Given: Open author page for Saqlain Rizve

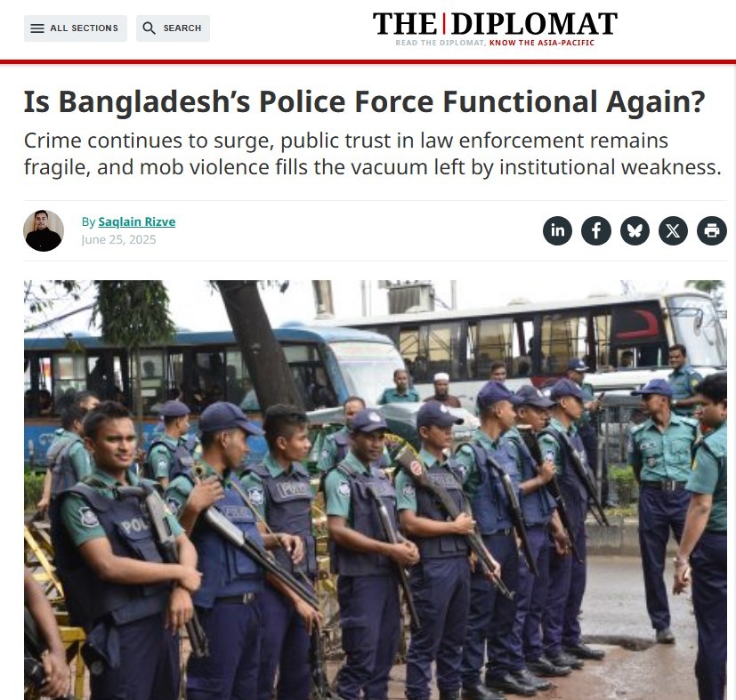Looking at the screenshot, I should coord(136,221).
